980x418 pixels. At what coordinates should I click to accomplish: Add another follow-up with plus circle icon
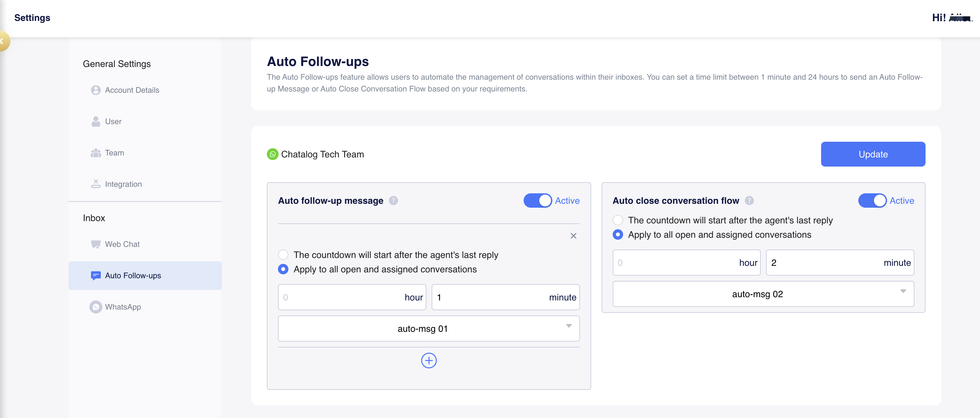pos(429,361)
